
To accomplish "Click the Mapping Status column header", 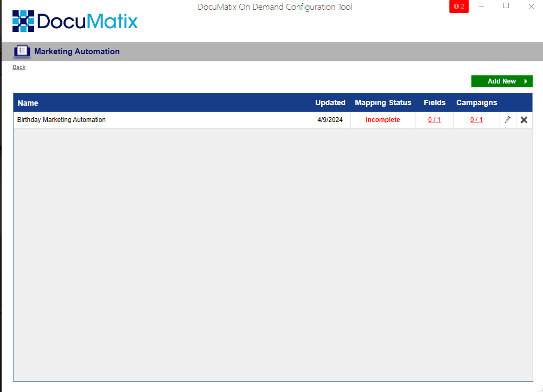I will (x=383, y=103).
